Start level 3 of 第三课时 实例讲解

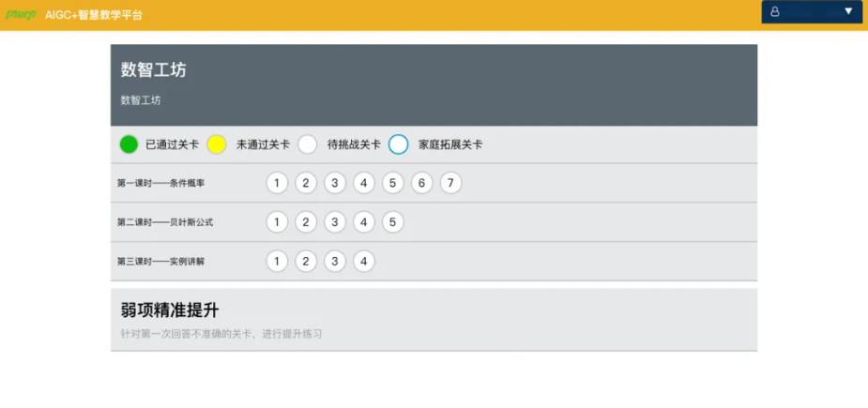point(335,262)
